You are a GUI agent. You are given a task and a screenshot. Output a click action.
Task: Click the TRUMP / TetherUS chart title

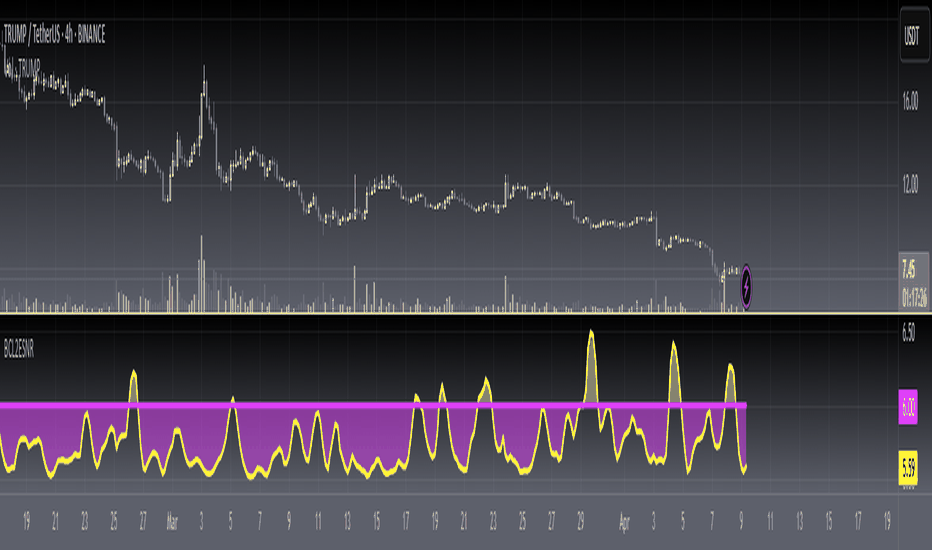55,34
